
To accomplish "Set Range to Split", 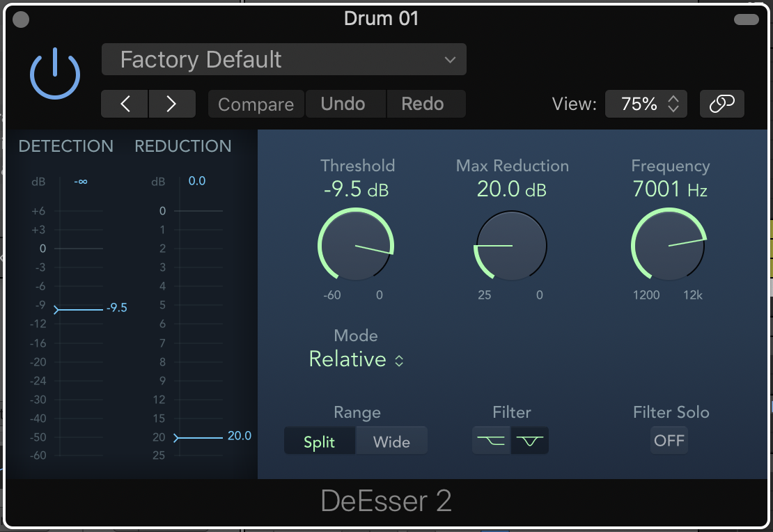I will [320, 441].
